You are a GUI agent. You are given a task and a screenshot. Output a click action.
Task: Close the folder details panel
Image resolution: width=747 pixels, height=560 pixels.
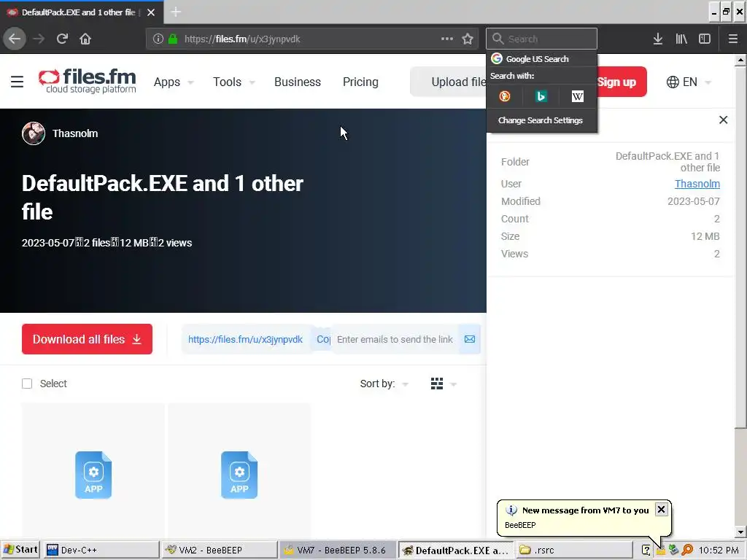723,120
